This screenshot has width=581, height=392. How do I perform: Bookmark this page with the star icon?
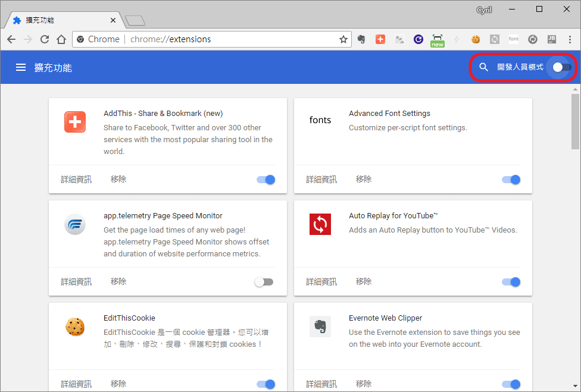343,39
